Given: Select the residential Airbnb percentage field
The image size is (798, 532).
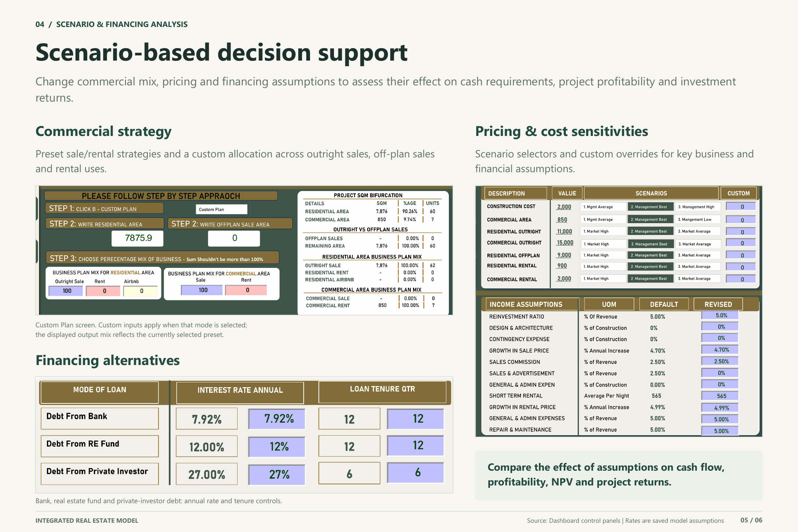Looking at the screenshot, I should [x=140, y=291].
